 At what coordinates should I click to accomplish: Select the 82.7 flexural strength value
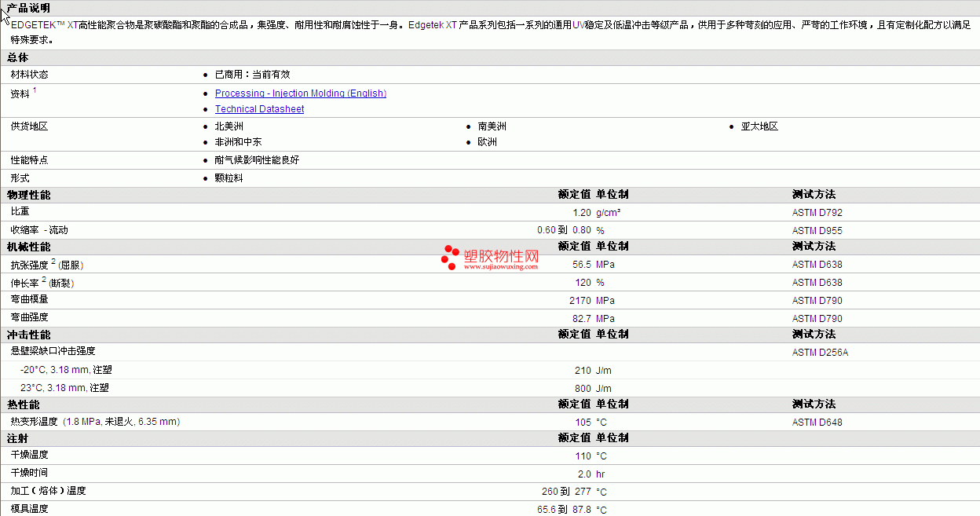coord(581,319)
